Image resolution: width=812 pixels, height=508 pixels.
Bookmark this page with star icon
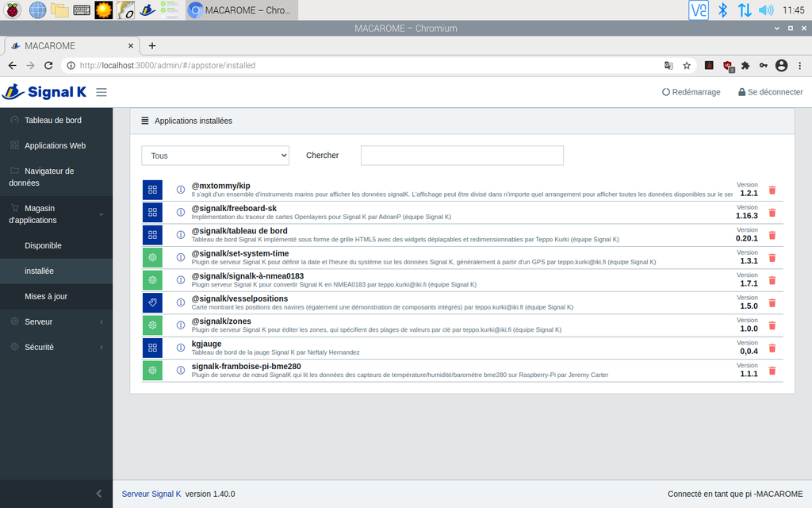pyautogui.click(x=687, y=65)
